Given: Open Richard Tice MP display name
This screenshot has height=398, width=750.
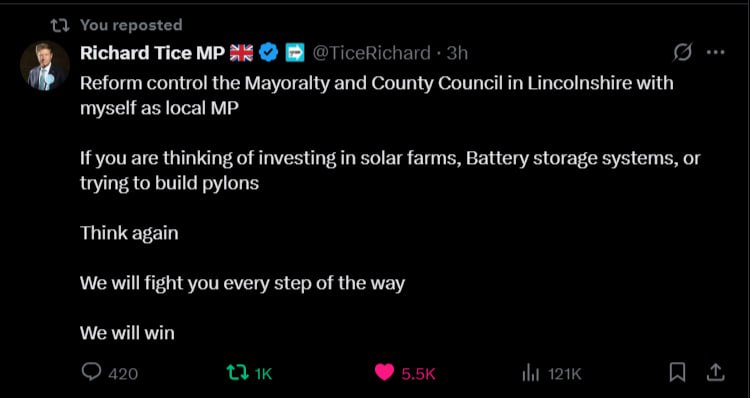Looking at the screenshot, I should click(153, 53).
